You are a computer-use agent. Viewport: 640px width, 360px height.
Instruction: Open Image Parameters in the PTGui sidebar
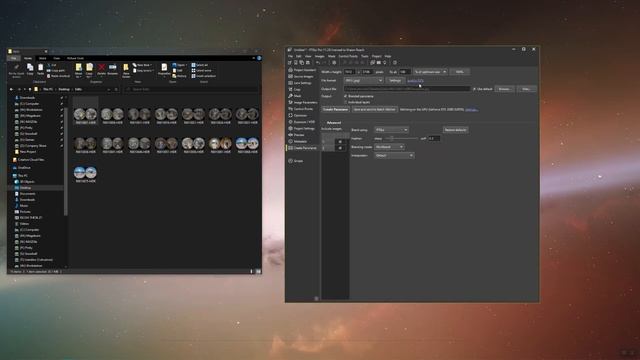pos(302,102)
